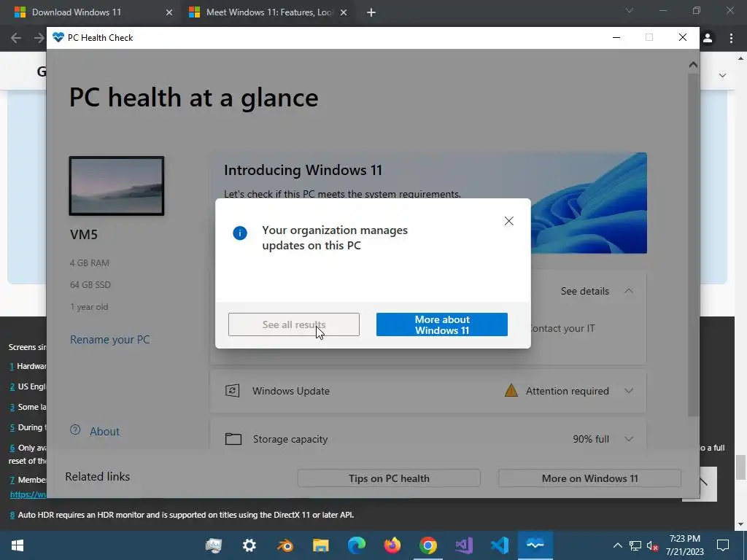Viewport: 747px width, 560px height.
Task: Expand the Storage capacity row chevron
Action: pos(629,439)
